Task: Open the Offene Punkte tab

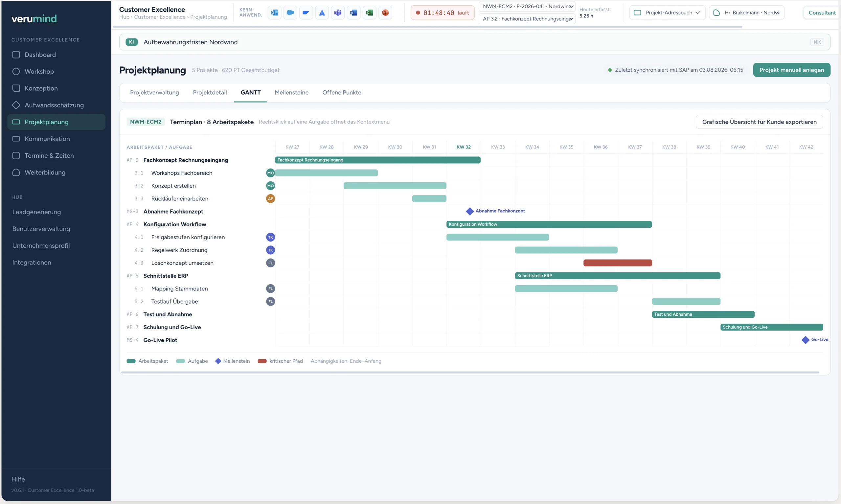Action: [x=342, y=92]
